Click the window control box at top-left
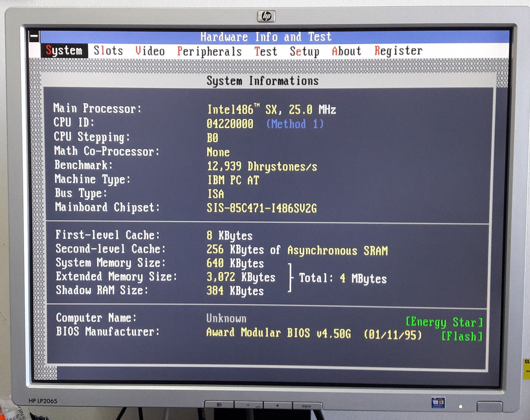 click(34, 37)
